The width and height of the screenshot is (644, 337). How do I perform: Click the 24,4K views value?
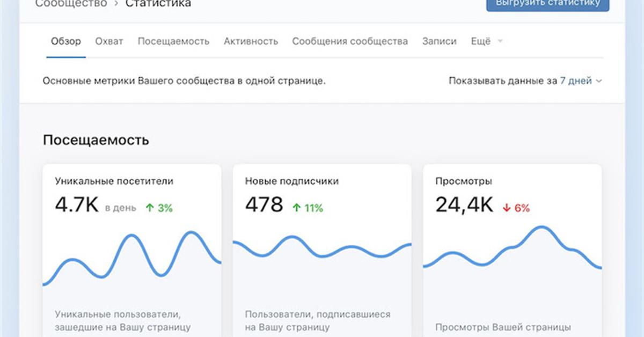point(464,204)
